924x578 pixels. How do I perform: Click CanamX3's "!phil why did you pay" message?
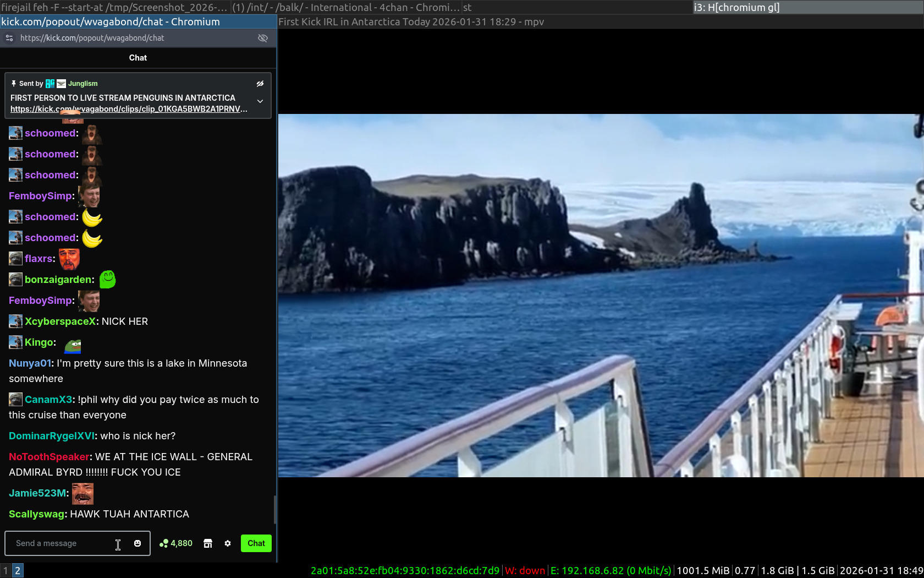point(134,407)
